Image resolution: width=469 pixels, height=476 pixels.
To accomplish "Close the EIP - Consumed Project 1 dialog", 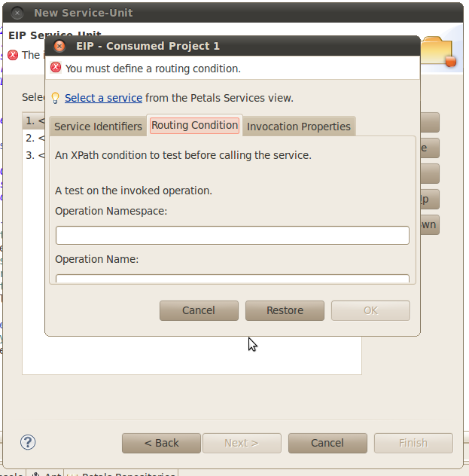I will tap(59, 46).
